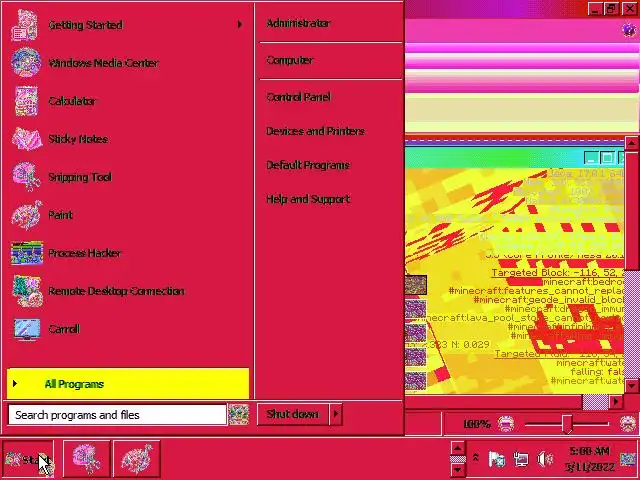
Task: Click the Start button on taskbar
Action: pyautogui.click(x=28, y=459)
